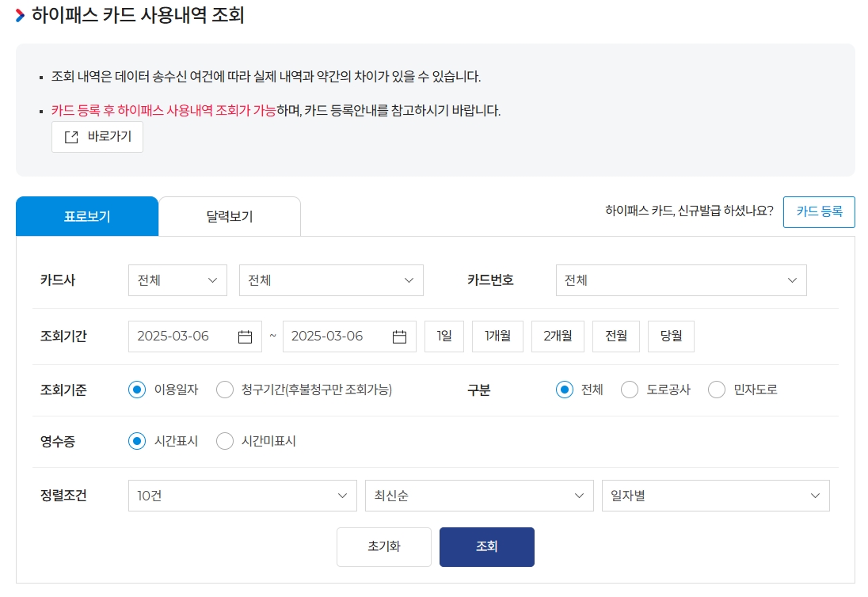Viewport: 868px width, 597px height.
Task: Open the 10건 results count dropdown
Action: pos(242,495)
